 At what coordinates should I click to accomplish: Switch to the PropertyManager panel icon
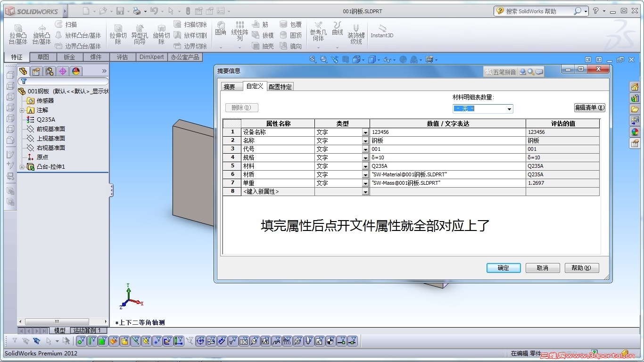(36, 71)
